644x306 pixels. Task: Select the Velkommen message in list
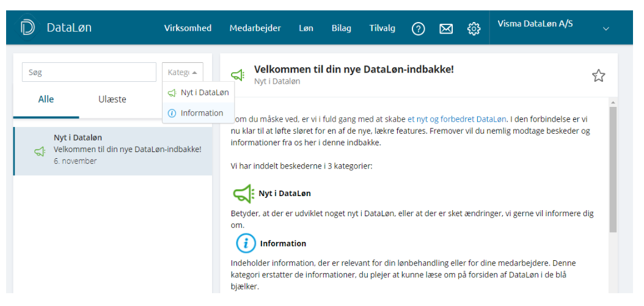pos(113,151)
